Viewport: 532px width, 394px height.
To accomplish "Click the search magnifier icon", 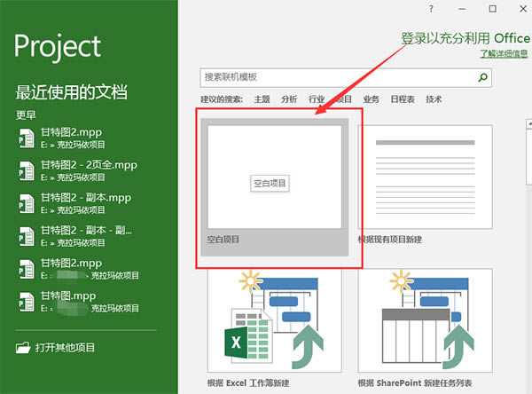I will coord(483,77).
